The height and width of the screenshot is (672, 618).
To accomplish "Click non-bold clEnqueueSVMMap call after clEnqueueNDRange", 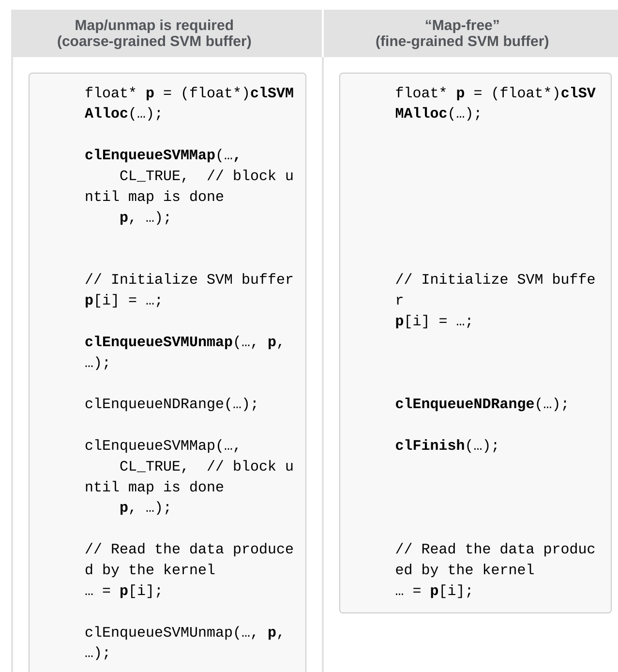I will 150,445.
